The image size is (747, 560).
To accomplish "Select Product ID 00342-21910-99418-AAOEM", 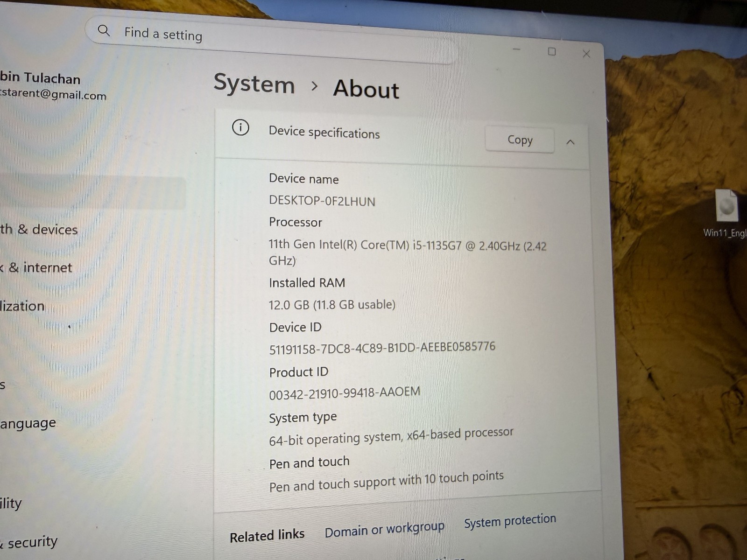I will pos(345,392).
